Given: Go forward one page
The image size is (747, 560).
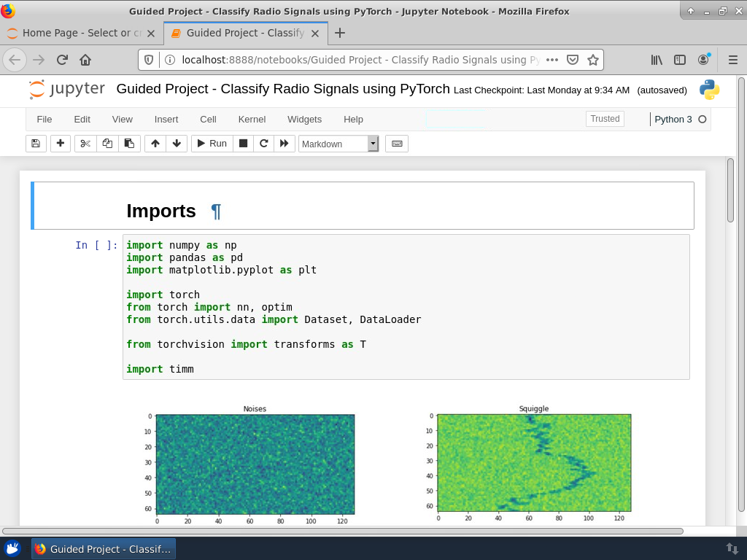Looking at the screenshot, I should [x=39, y=60].
